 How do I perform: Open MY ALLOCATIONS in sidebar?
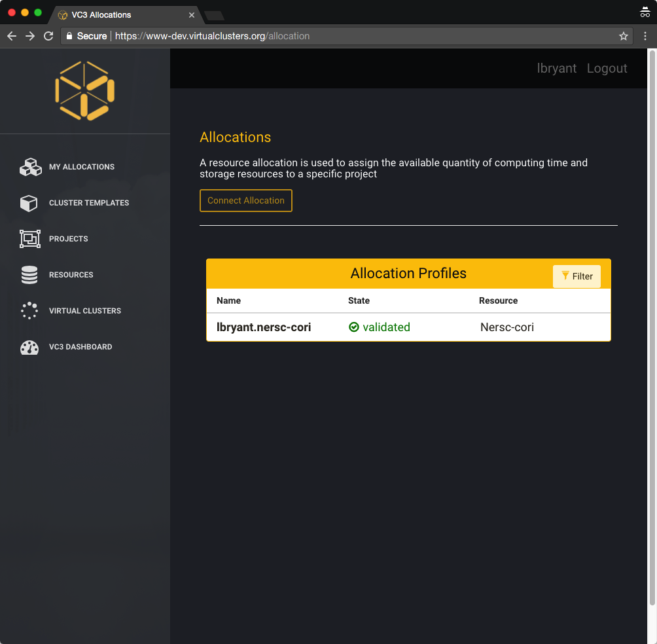82,167
